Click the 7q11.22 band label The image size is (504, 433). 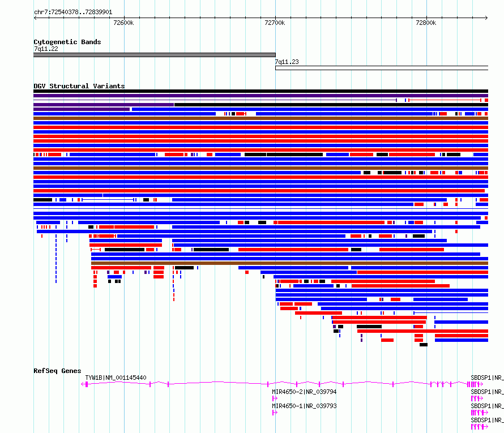[x=46, y=49]
